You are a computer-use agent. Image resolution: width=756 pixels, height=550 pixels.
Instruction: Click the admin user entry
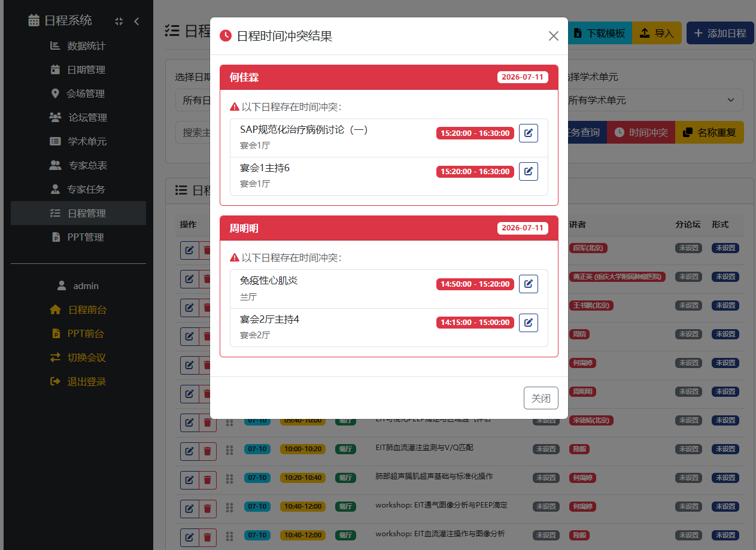click(78, 285)
